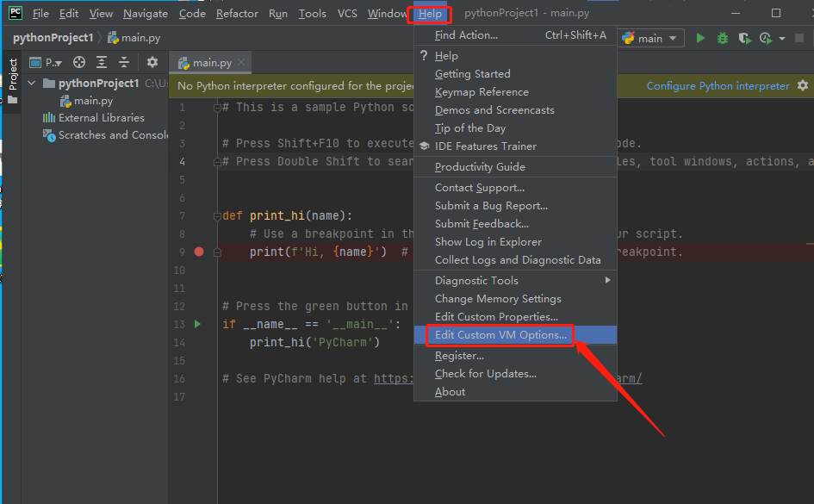814x504 pixels.
Task: Close the main.py editor tab
Action: [x=241, y=62]
